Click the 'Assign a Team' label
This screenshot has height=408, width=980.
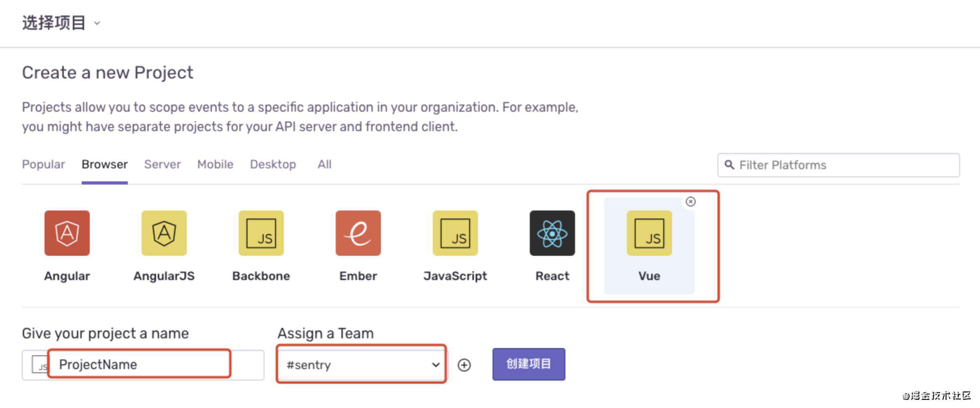[x=325, y=334]
